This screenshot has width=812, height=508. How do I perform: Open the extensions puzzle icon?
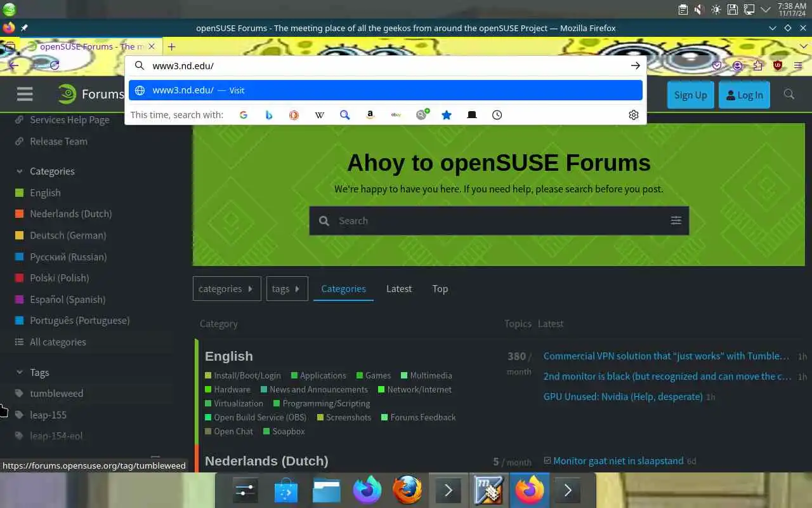757,65
